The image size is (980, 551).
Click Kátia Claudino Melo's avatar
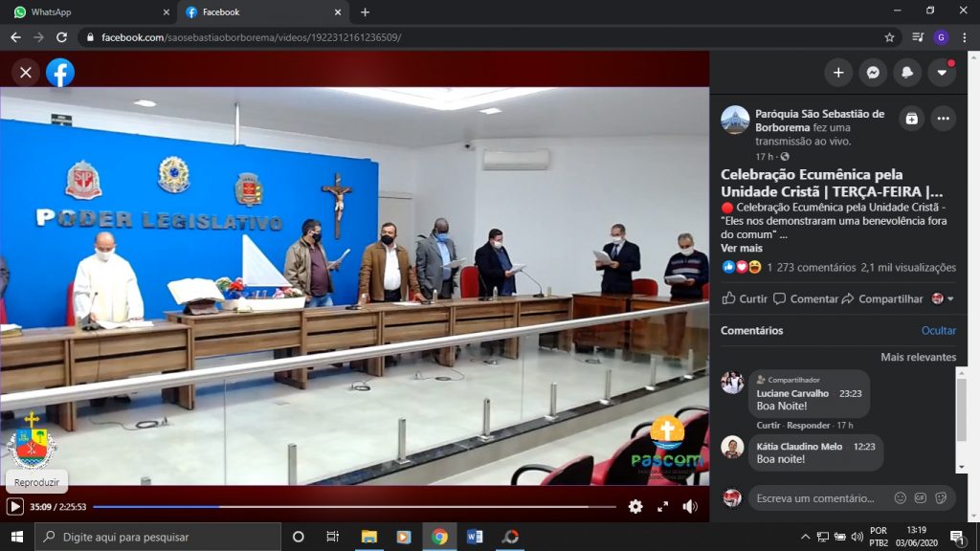point(732,448)
